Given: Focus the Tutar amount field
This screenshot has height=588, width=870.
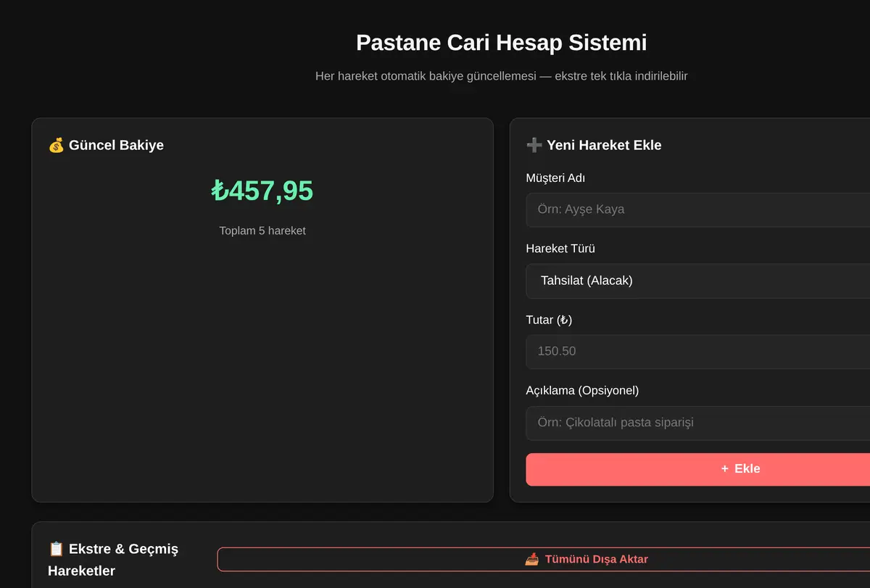Looking at the screenshot, I should click(x=697, y=352).
